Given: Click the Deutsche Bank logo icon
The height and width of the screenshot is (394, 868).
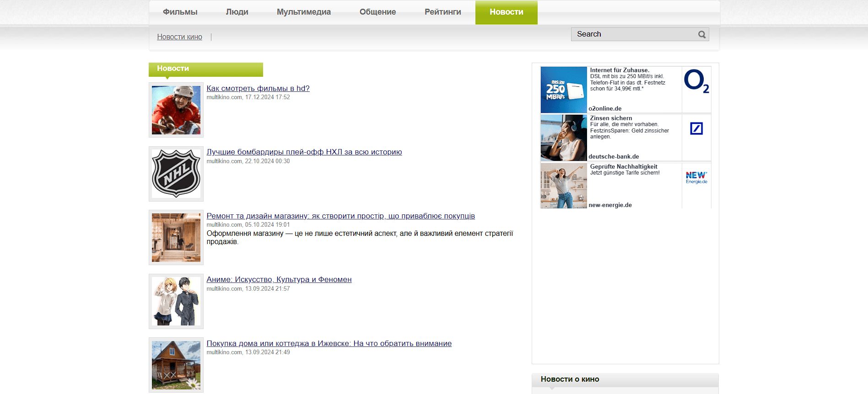Looking at the screenshot, I should [x=696, y=128].
